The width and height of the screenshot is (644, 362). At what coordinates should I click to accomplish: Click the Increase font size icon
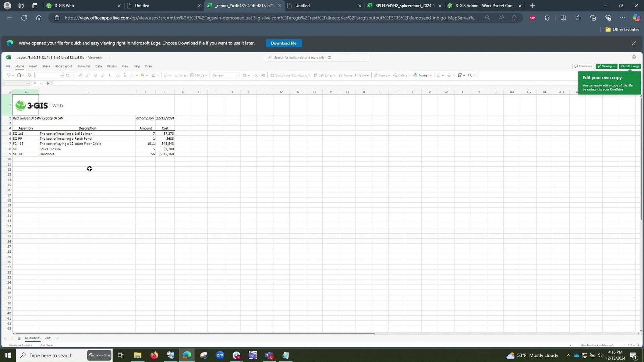point(80,75)
